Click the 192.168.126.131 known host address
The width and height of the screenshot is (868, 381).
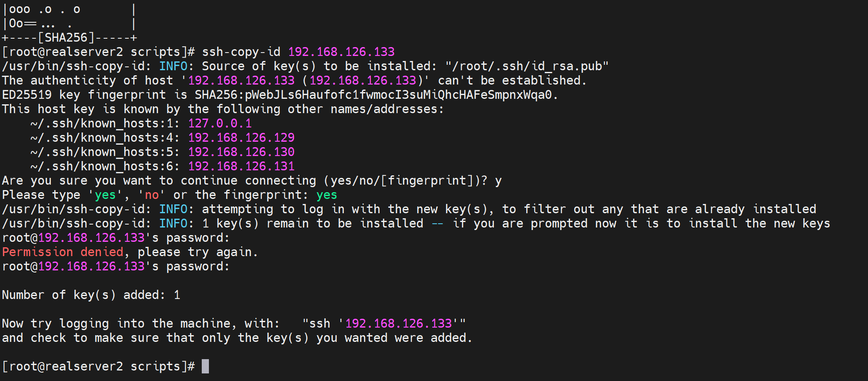(x=241, y=166)
